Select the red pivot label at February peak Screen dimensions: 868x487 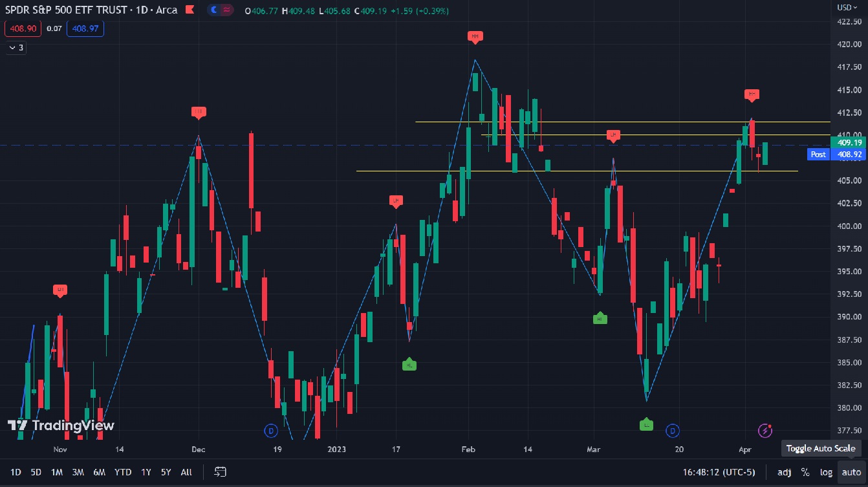475,38
